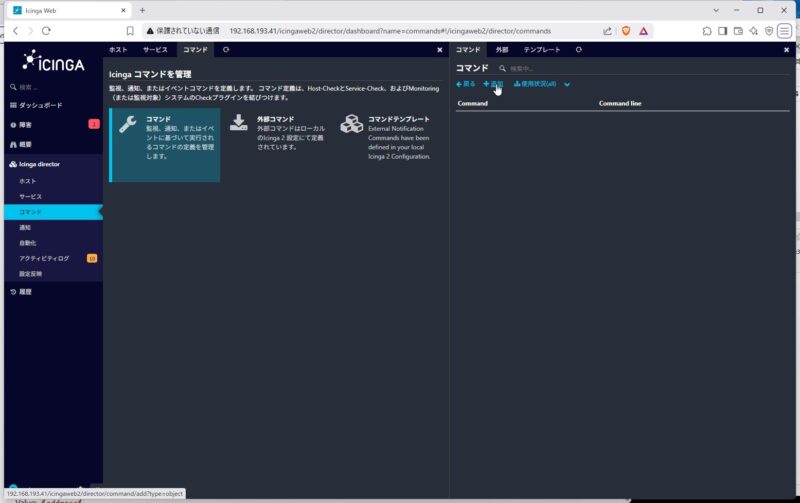Click the URL address field
Viewport: 800px width, 503px height.
click(x=390, y=31)
